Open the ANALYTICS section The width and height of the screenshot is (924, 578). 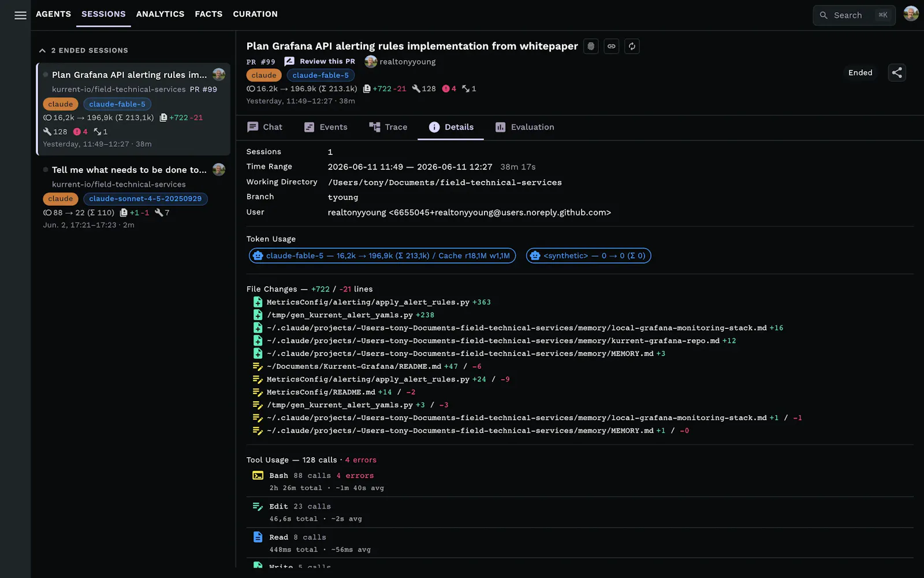click(160, 14)
